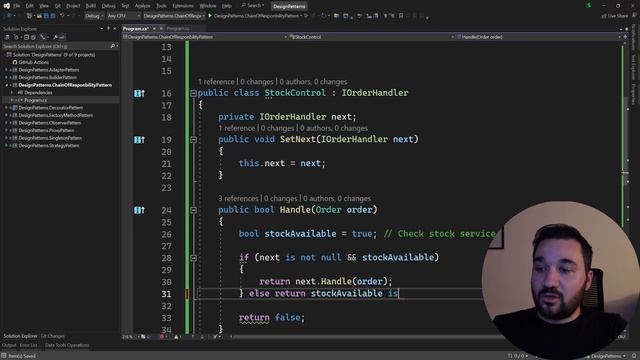The width and height of the screenshot is (640, 360).
Task: Switch to the Git Changes tab
Action: tap(53, 336)
